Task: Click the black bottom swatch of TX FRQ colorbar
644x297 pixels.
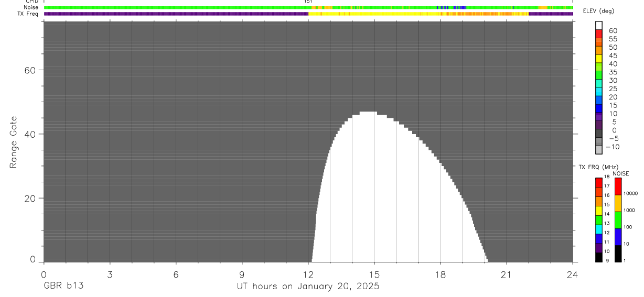Action: 598,257
